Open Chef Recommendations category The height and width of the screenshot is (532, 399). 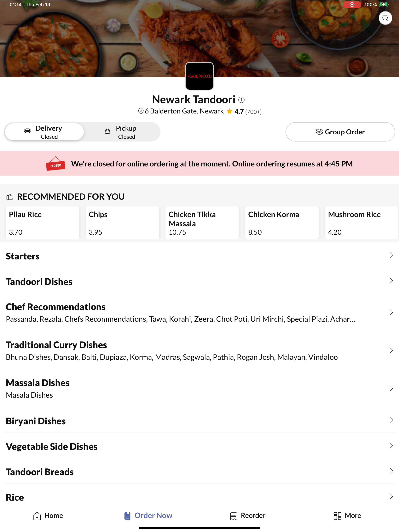tap(199, 312)
